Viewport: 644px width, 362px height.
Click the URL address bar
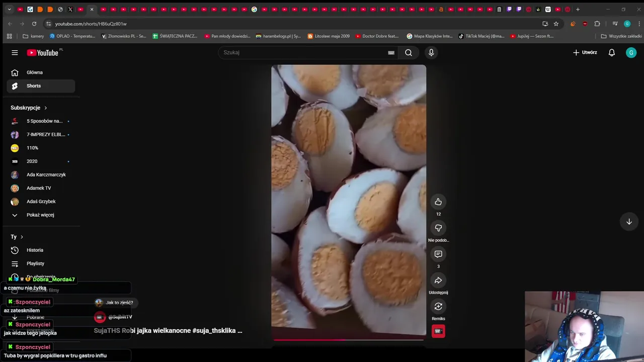[x=292, y=24]
